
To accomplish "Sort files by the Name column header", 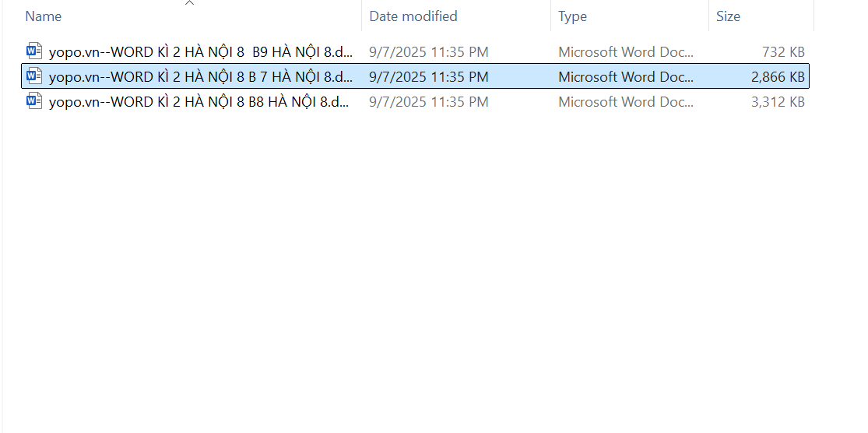I will [x=44, y=16].
